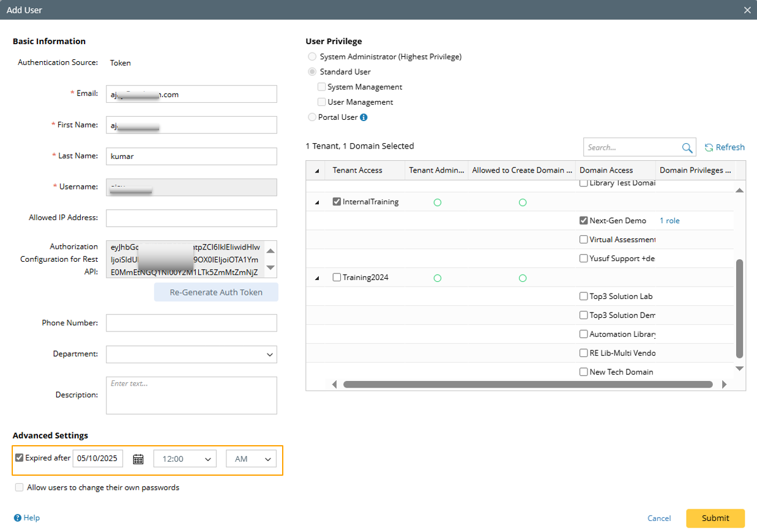Screen dimensions: 757x532
Task: Close the Add User dialog
Action: point(747,10)
